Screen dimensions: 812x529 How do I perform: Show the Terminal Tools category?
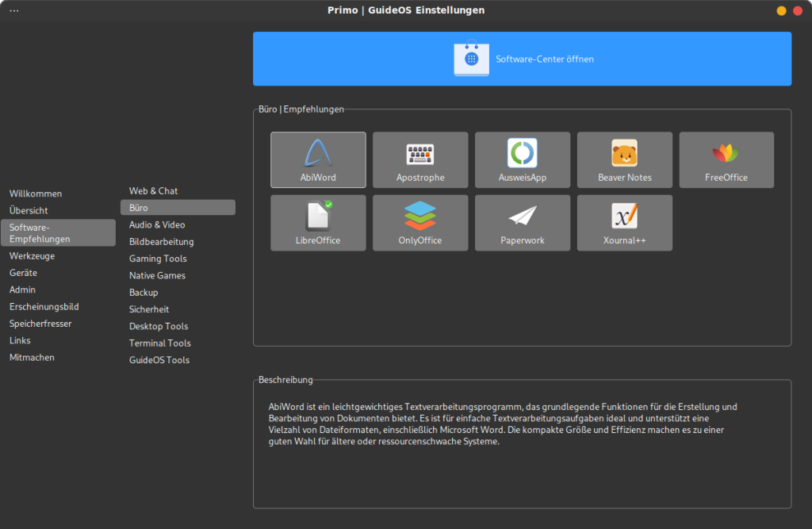pyautogui.click(x=160, y=343)
